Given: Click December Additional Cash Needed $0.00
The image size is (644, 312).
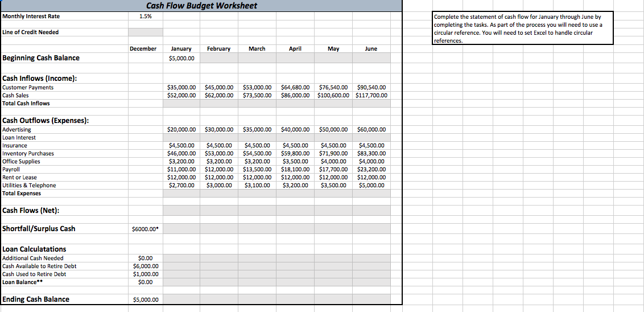Looking at the screenshot, I should point(146,258).
